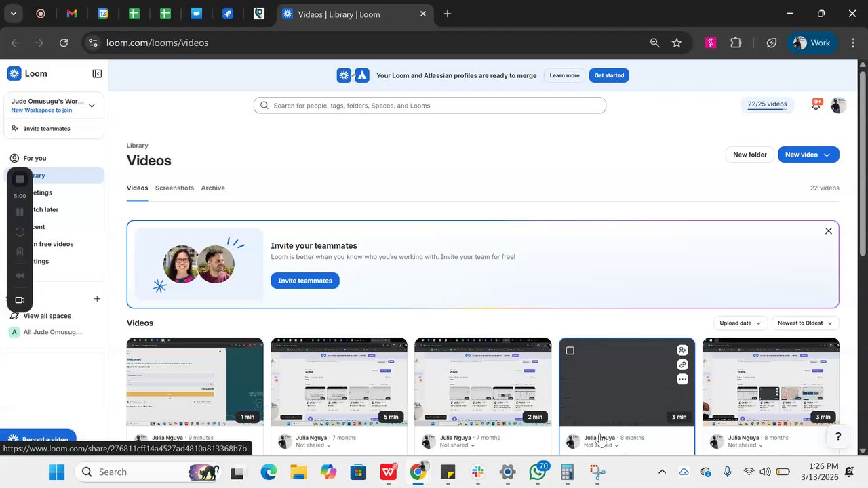The width and height of the screenshot is (868, 488).
Task: Open a new browser tab
Action: click(x=448, y=14)
